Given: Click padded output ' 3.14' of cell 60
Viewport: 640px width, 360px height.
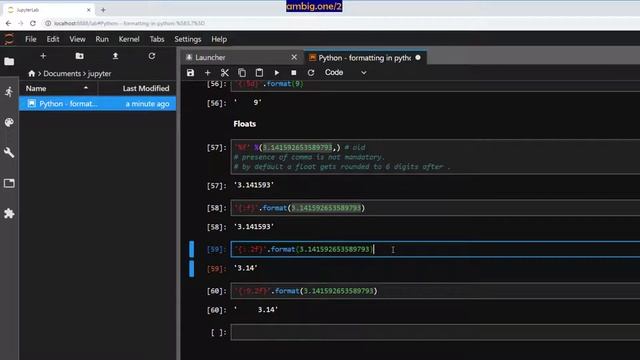Looking at the screenshot, I should click(x=256, y=310).
